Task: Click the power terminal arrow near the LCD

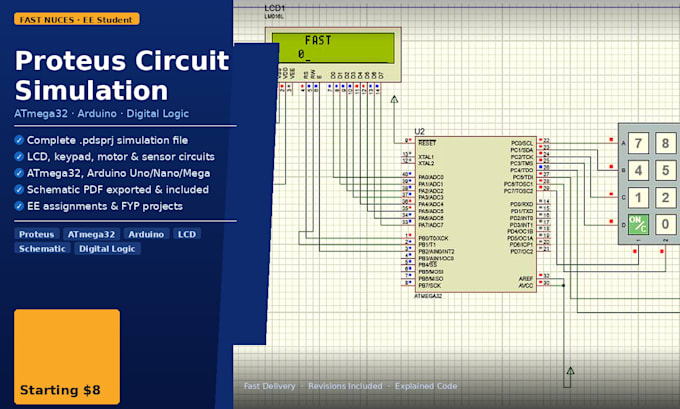Action: 394,99
